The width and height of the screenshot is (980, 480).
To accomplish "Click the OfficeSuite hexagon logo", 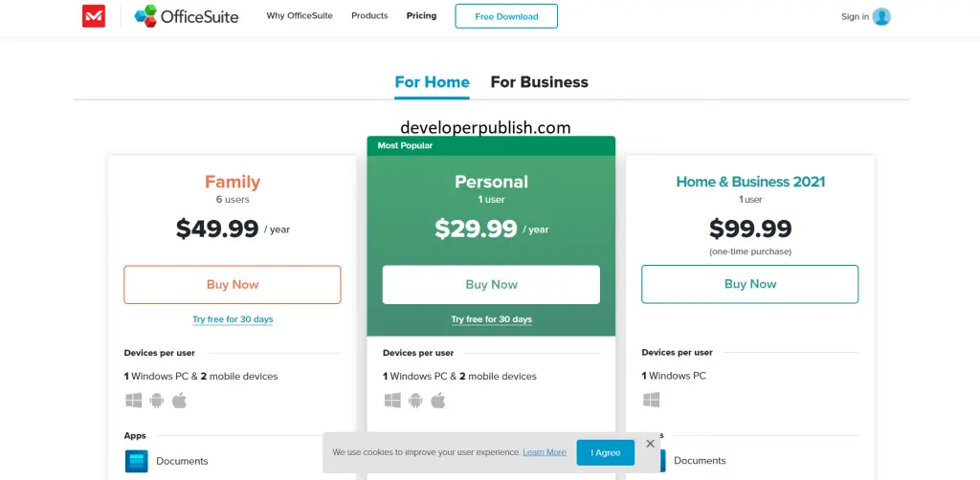I will 145,16.
